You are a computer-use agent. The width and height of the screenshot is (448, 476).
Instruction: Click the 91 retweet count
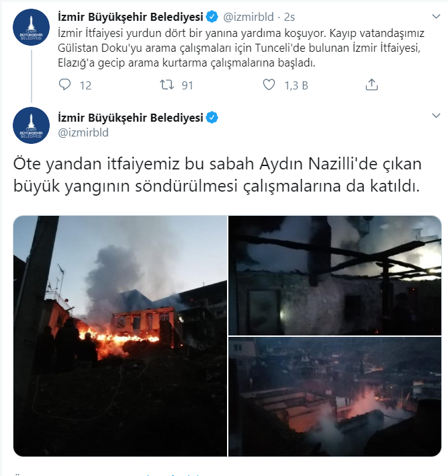(187, 85)
